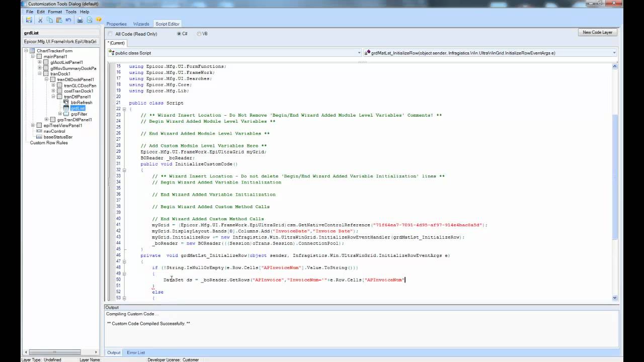
Task: Collapse the ChartTrackerForm root node
Action: tap(26, 51)
